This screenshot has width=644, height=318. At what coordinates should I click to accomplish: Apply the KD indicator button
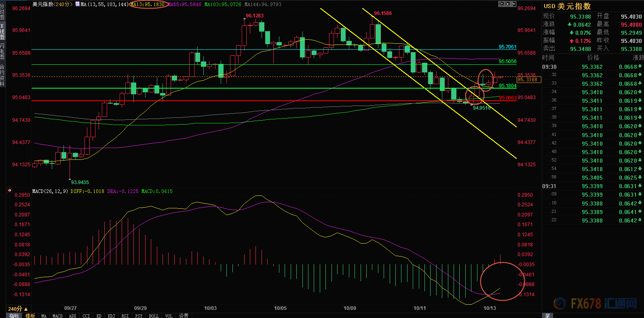pyautogui.click(x=99, y=316)
